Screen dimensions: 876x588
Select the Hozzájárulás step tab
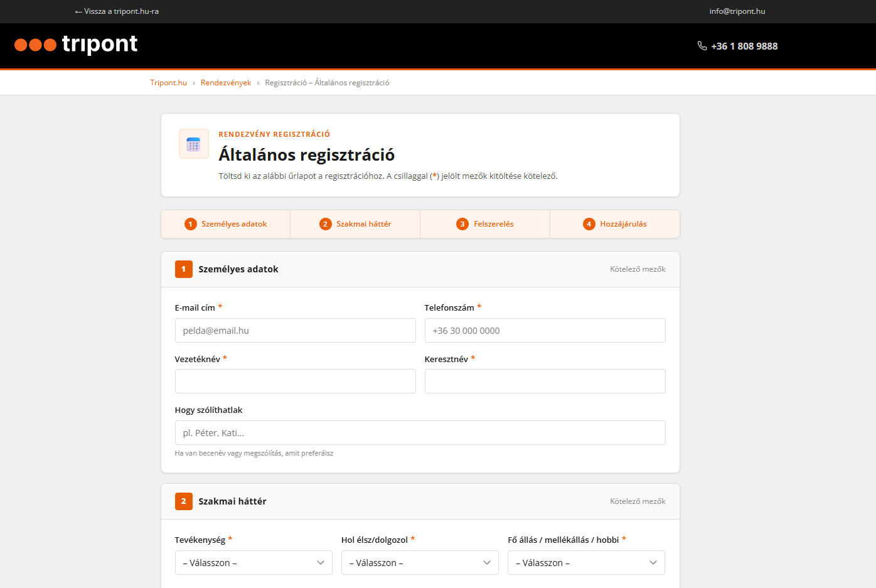pos(615,224)
